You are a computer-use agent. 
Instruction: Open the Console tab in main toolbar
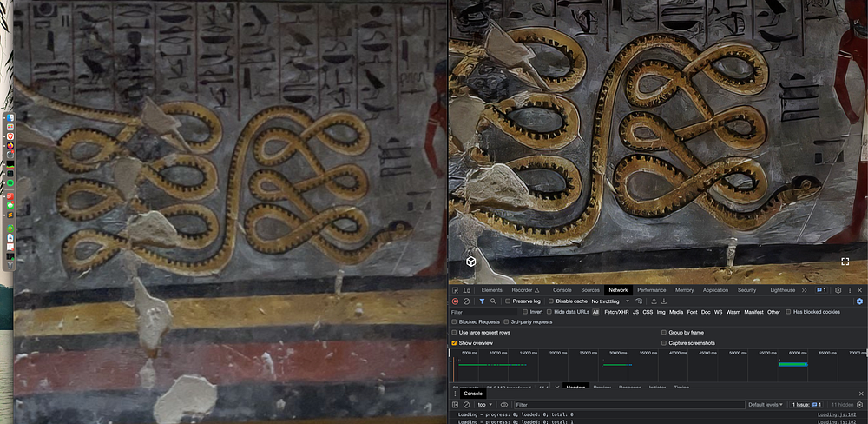click(562, 290)
